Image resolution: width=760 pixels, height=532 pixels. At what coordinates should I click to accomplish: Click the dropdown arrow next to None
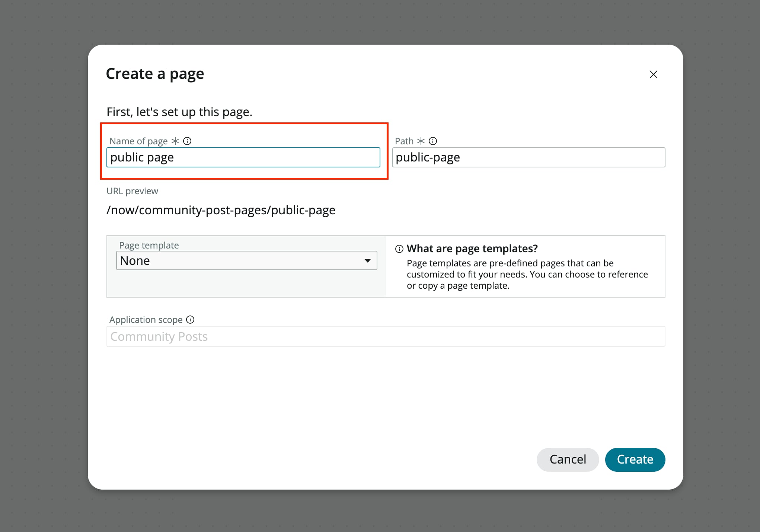point(367,260)
